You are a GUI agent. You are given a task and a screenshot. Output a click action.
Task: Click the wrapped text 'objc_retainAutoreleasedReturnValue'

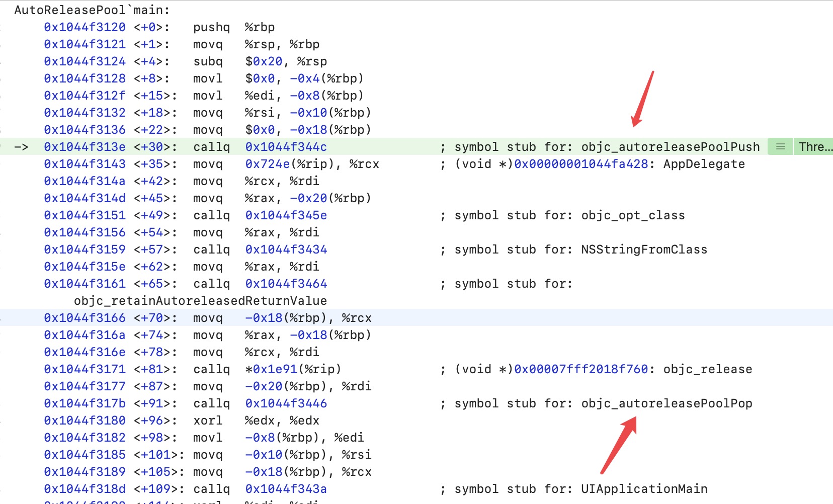(200, 301)
